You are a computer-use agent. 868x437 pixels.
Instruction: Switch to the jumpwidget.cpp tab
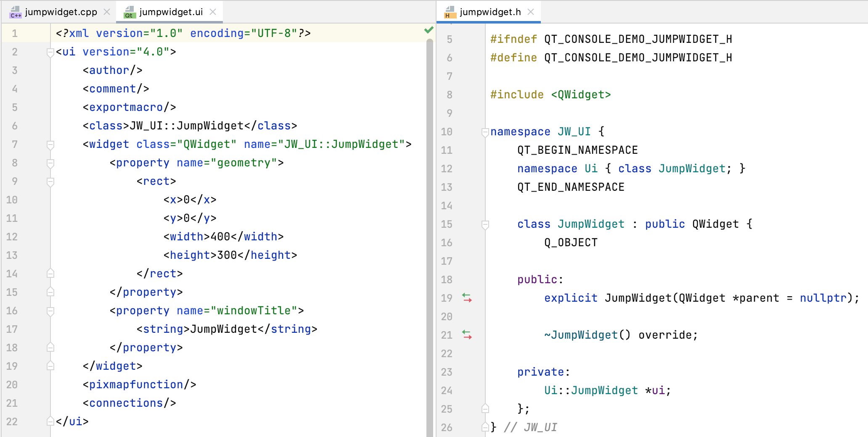(61, 12)
